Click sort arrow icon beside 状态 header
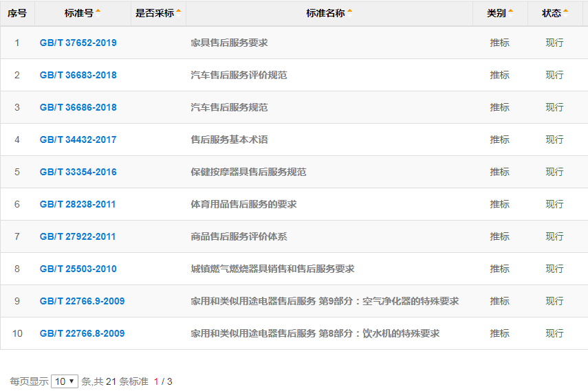This screenshot has height=391, width=588. tap(566, 12)
